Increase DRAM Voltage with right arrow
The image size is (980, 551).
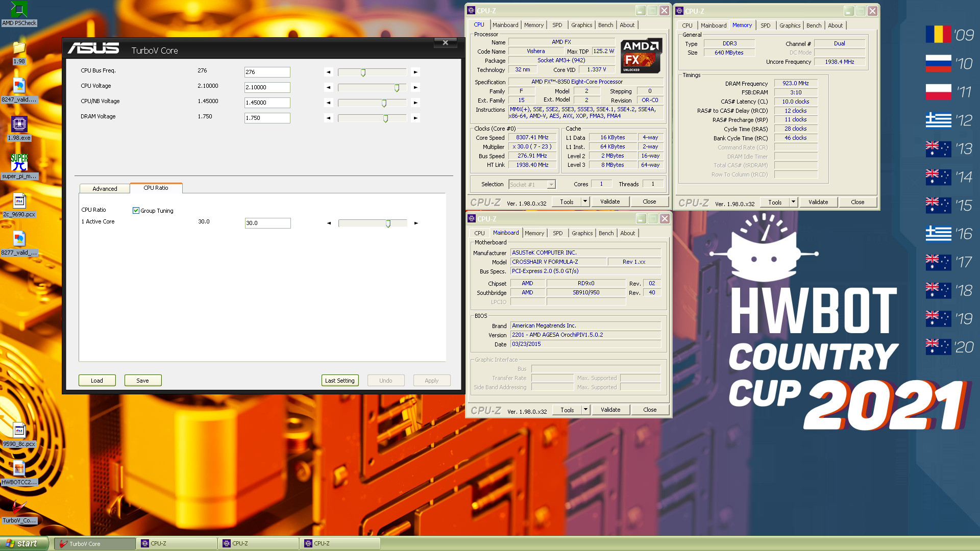415,118
